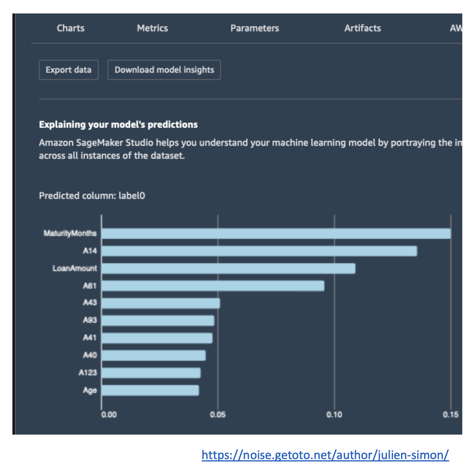Select the A40 feature bar
474x476 pixels.
[154, 355]
